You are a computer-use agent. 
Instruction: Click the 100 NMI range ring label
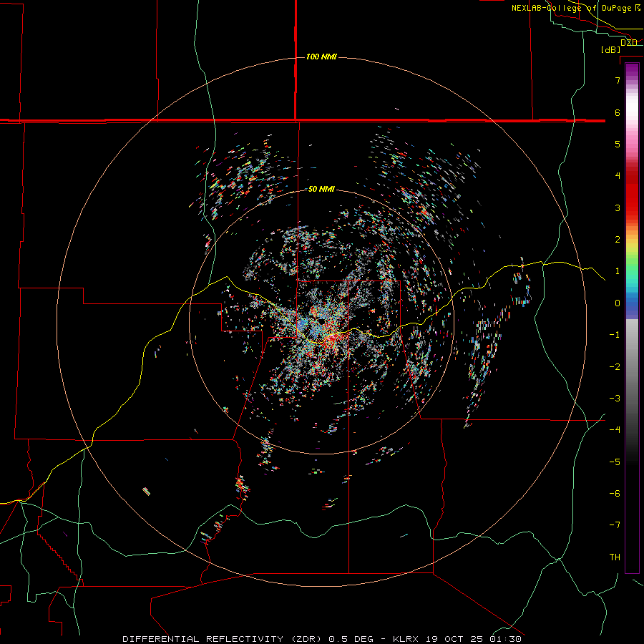(x=321, y=57)
